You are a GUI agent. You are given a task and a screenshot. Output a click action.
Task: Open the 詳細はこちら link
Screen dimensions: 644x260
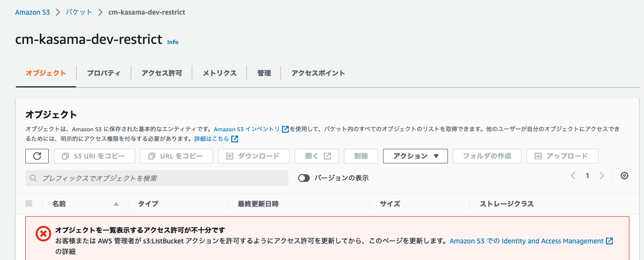pos(212,139)
